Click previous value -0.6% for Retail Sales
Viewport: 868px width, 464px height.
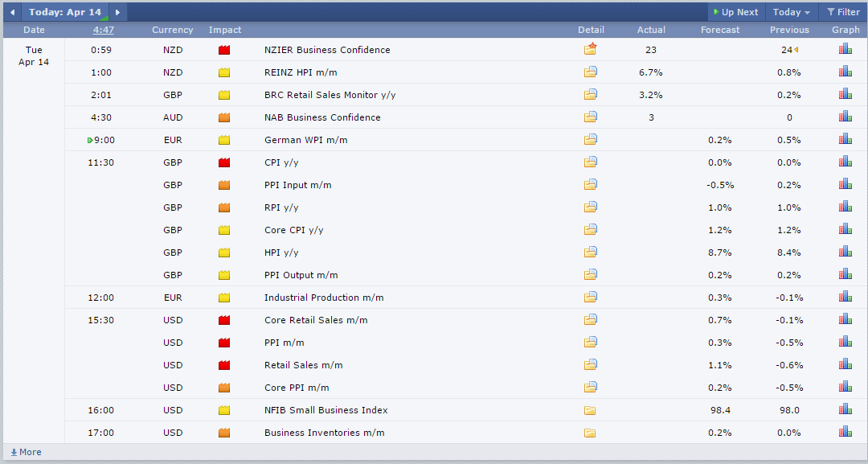coord(789,365)
